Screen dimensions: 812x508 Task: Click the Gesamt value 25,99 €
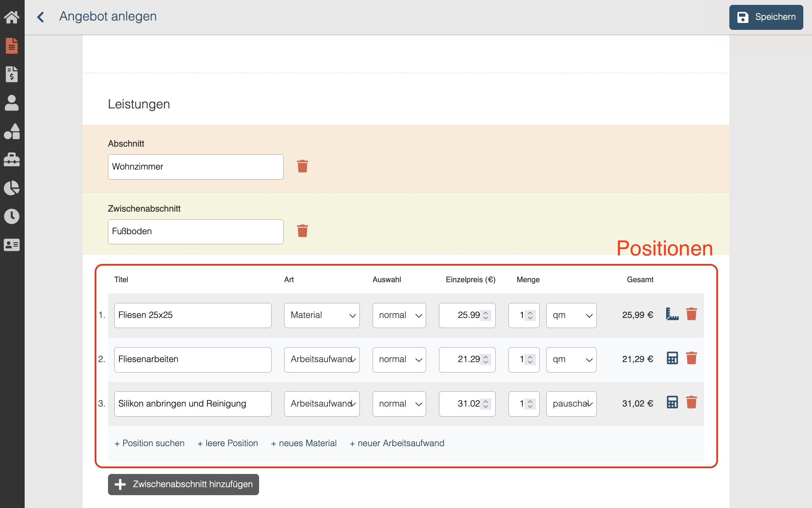pyautogui.click(x=638, y=315)
